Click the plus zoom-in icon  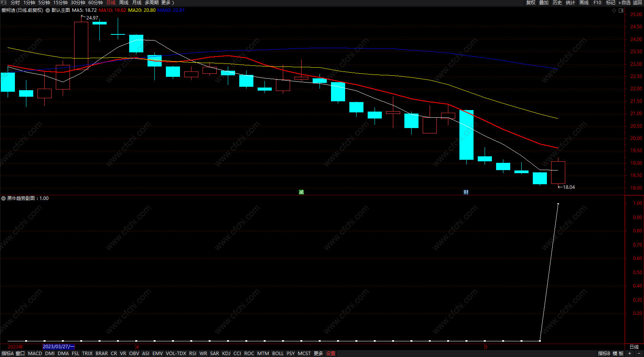pyautogui.click(x=629, y=354)
